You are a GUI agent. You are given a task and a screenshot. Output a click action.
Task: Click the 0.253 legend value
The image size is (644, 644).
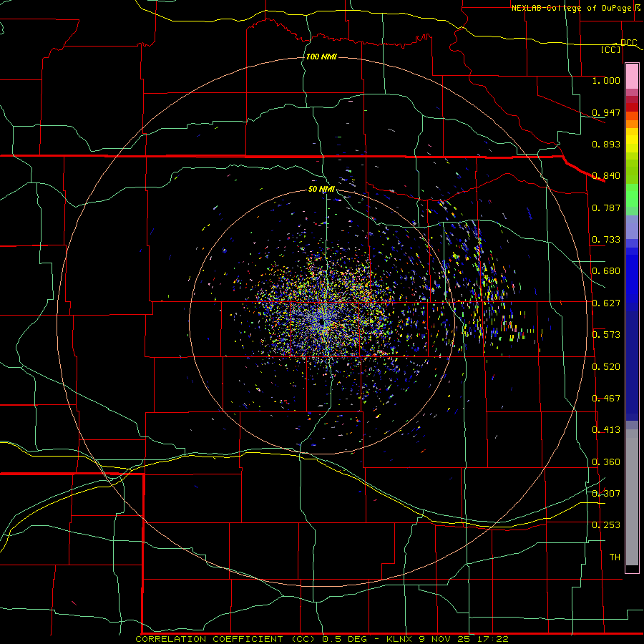point(606,525)
